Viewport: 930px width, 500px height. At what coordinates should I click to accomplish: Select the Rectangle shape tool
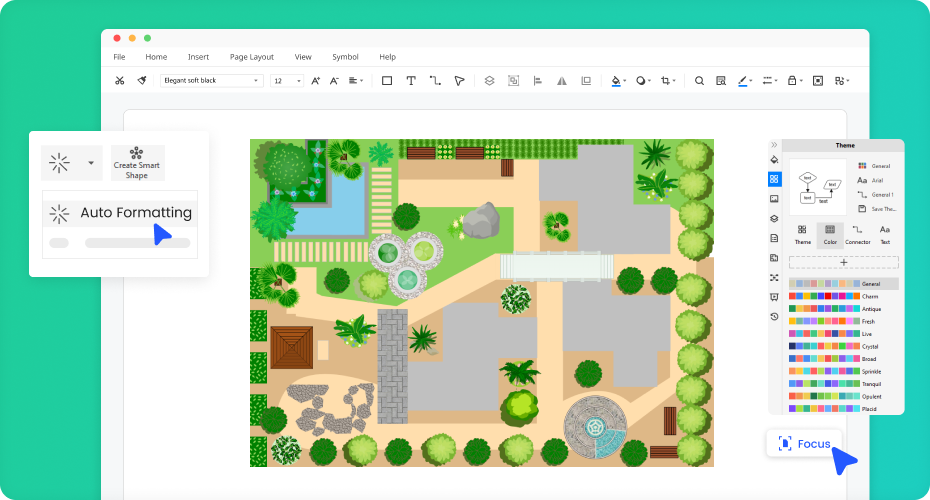387,81
